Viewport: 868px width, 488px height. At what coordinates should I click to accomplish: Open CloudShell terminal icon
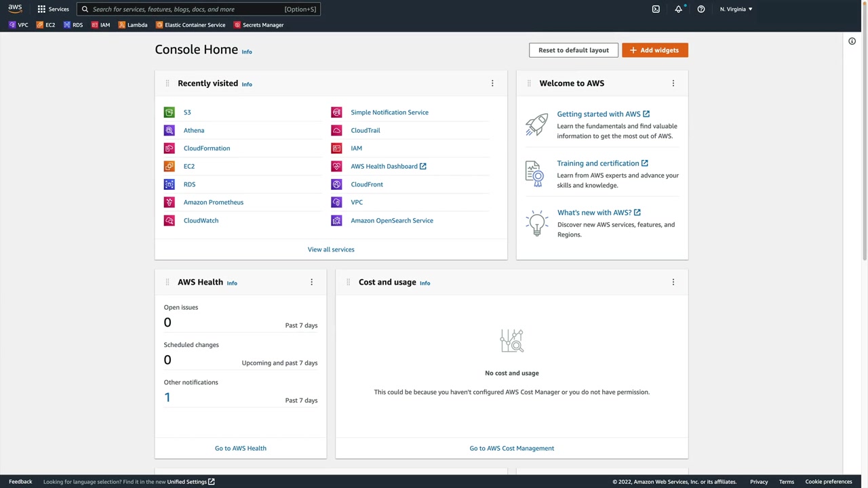[656, 9]
